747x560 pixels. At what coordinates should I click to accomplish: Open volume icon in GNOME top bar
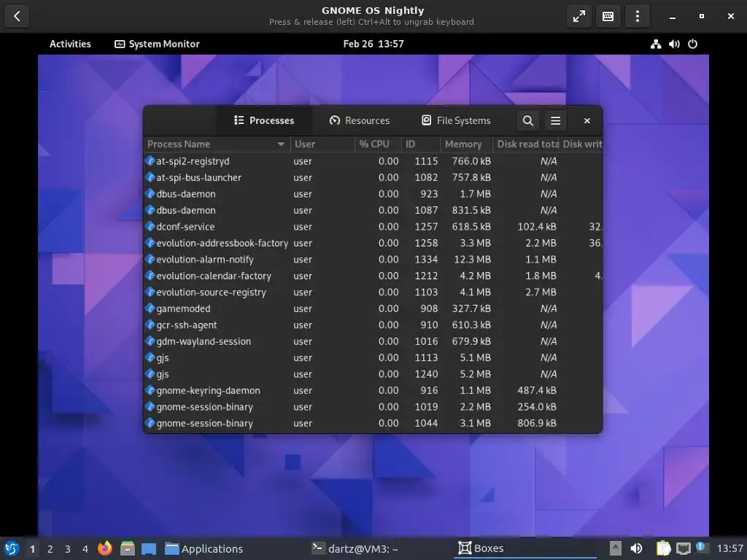674,44
